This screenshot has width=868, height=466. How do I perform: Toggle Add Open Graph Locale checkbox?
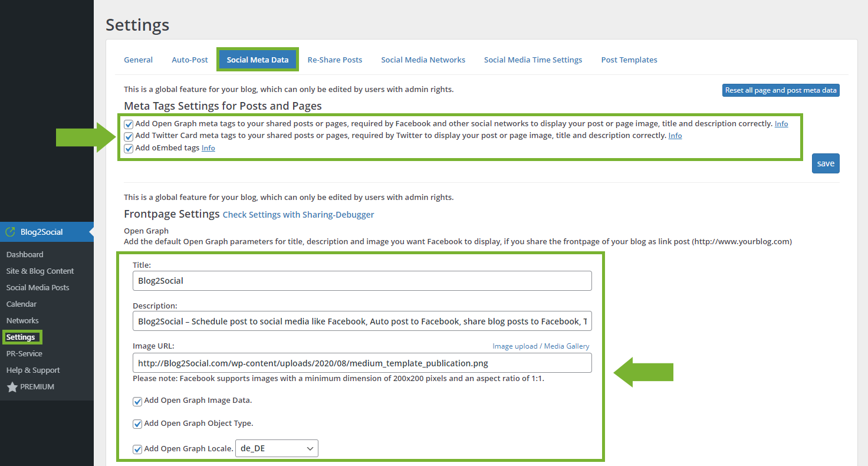point(137,449)
